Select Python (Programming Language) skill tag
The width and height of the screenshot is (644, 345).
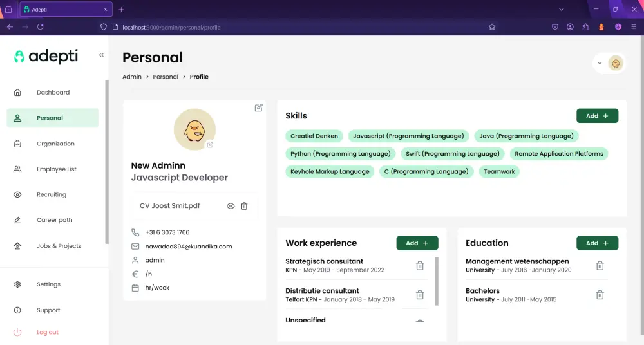pos(341,154)
